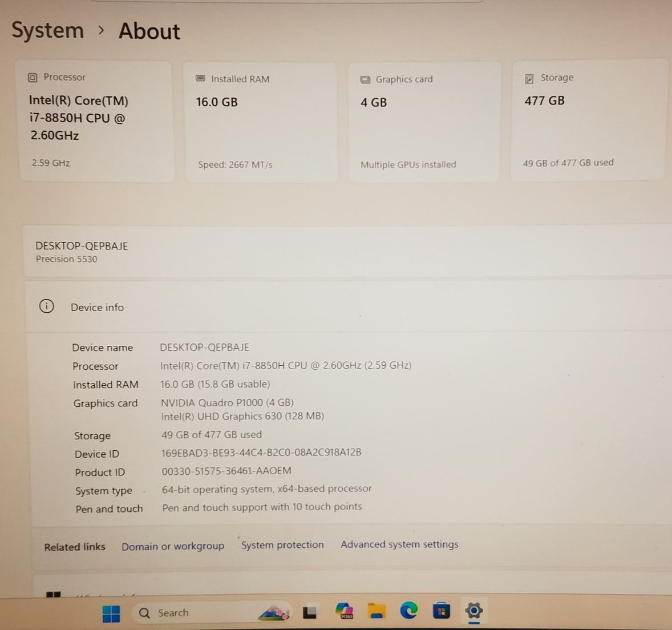This screenshot has height=630, width=672.
Task: Select the Pen and touch value text
Action: point(262,507)
